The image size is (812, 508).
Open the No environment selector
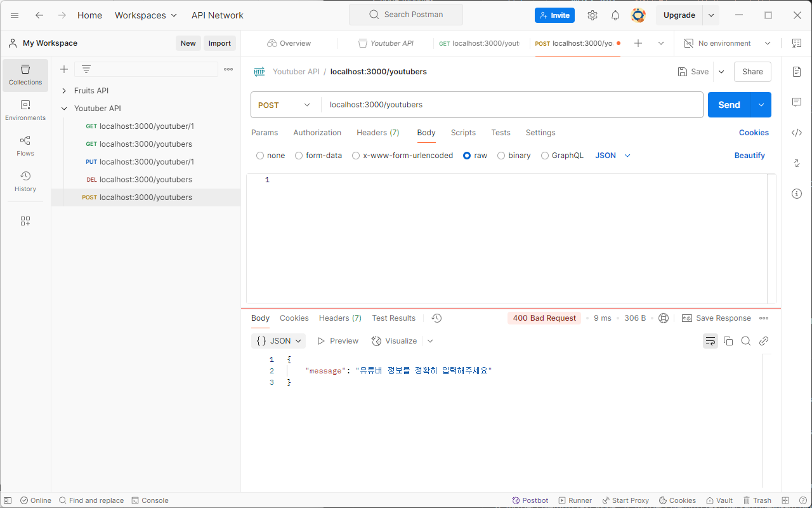[728, 43]
